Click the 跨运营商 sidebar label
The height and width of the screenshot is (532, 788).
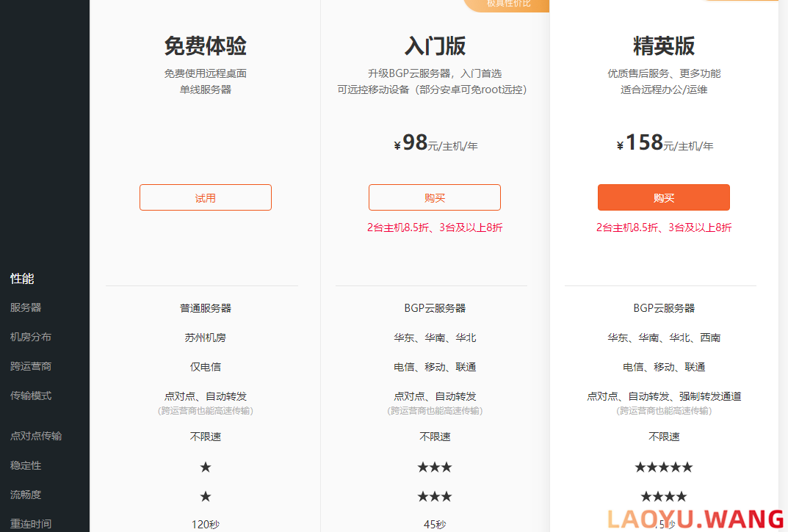(x=31, y=366)
